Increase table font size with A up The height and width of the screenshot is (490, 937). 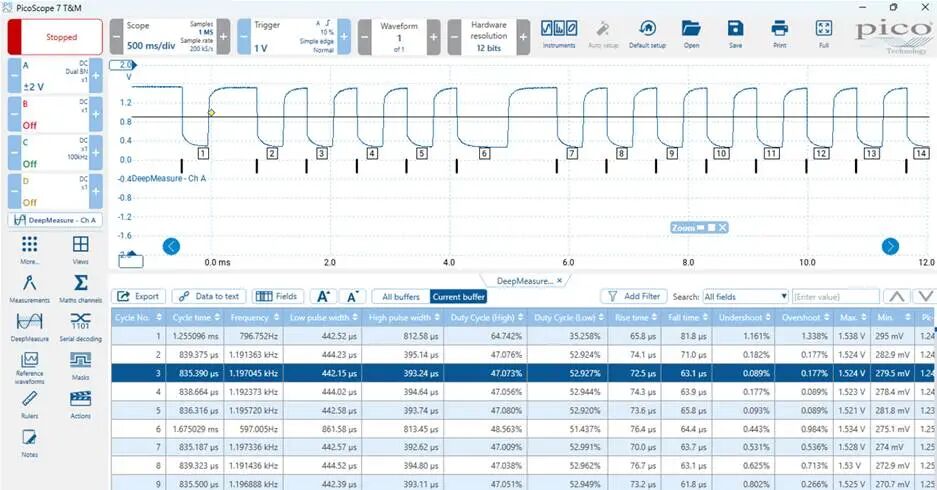(323, 296)
